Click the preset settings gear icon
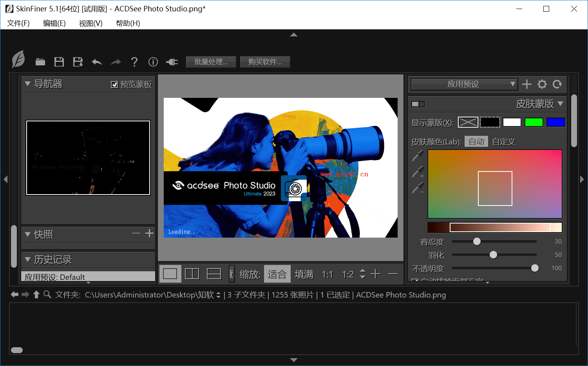Screen dimensions: 588x366 point(542,84)
